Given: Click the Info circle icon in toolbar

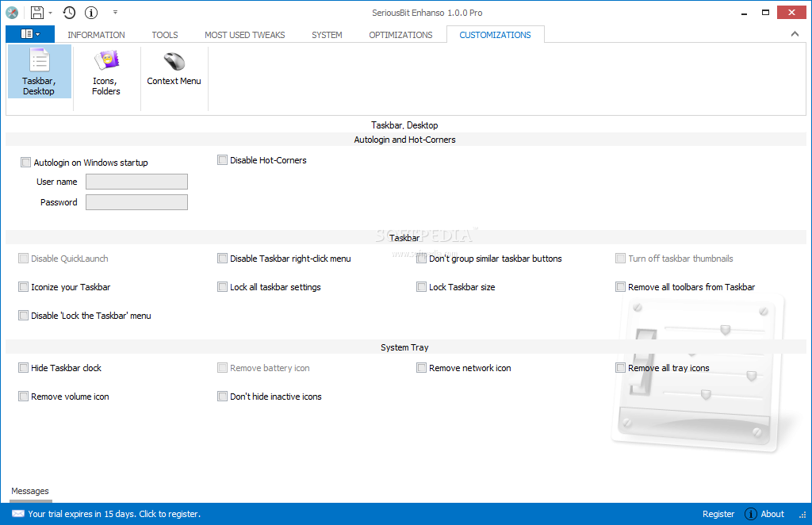Looking at the screenshot, I should tap(91, 13).
